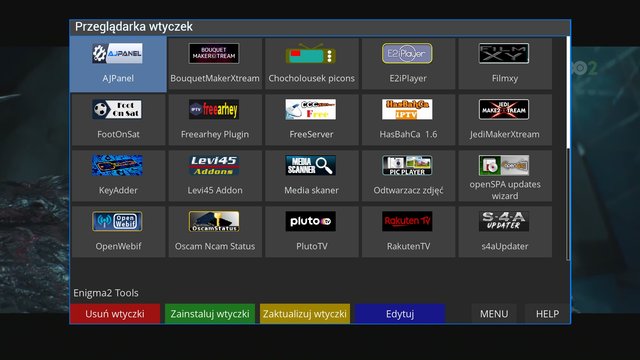The image size is (640, 360).
Task: Select the Levi45 Addons icon
Action: coord(214,165)
